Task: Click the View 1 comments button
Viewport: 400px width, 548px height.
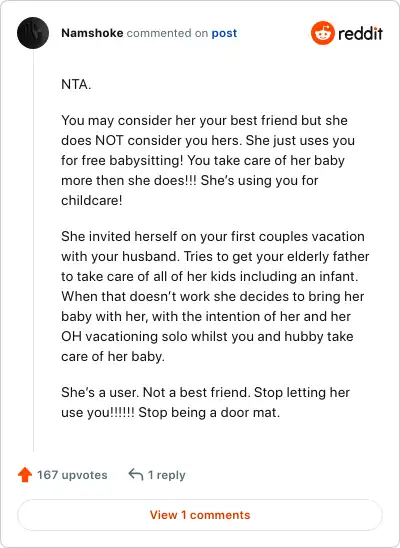Action: (200, 515)
